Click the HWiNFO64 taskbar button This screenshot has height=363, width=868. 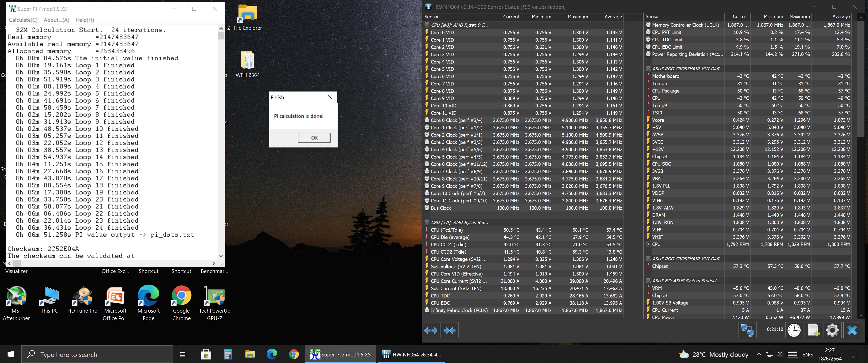(x=412, y=354)
